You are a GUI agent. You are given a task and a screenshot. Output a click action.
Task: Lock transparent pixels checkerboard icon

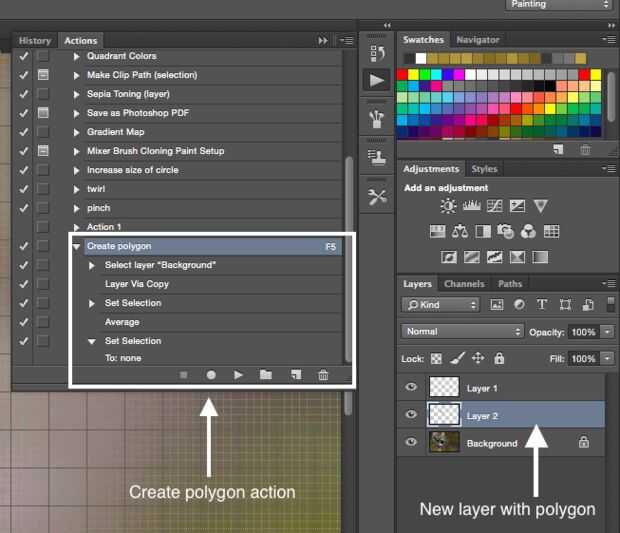tap(436, 359)
